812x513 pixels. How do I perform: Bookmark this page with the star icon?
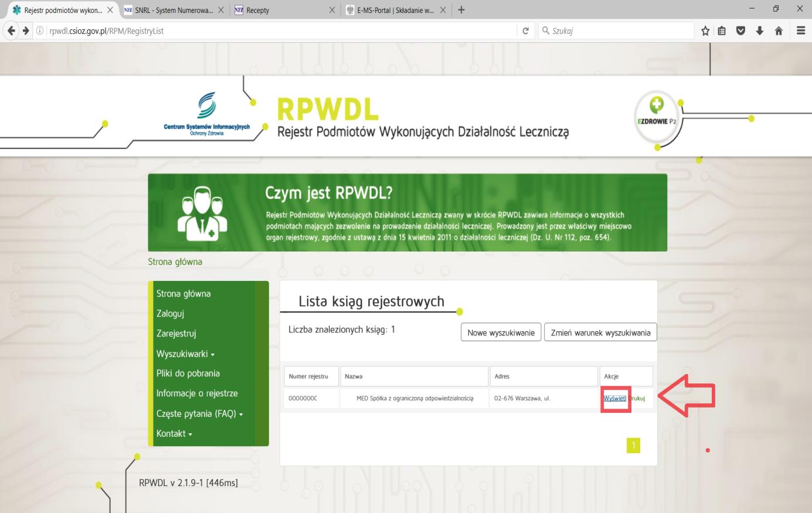point(705,30)
